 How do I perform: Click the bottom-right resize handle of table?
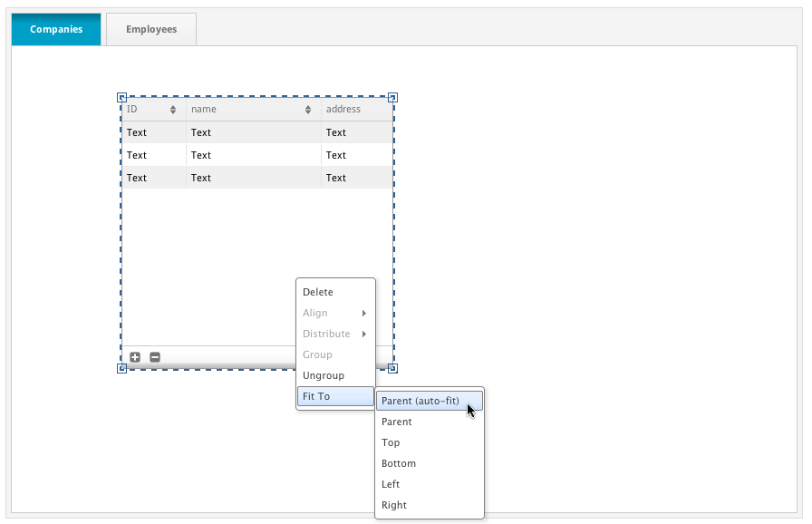pos(392,368)
